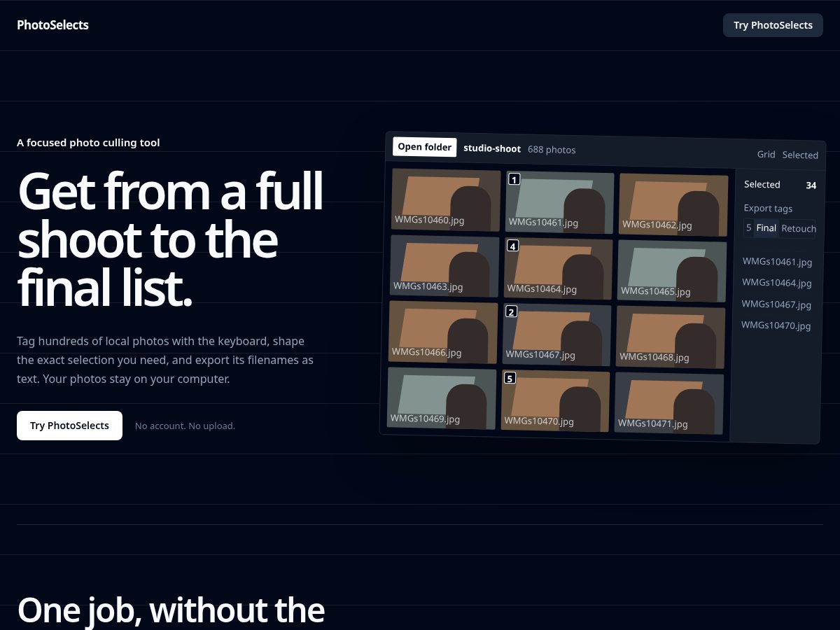The height and width of the screenshot is (630, 840).
Task: Open thumbnail WMGs10470.jpg
Action: coord(555,402)
